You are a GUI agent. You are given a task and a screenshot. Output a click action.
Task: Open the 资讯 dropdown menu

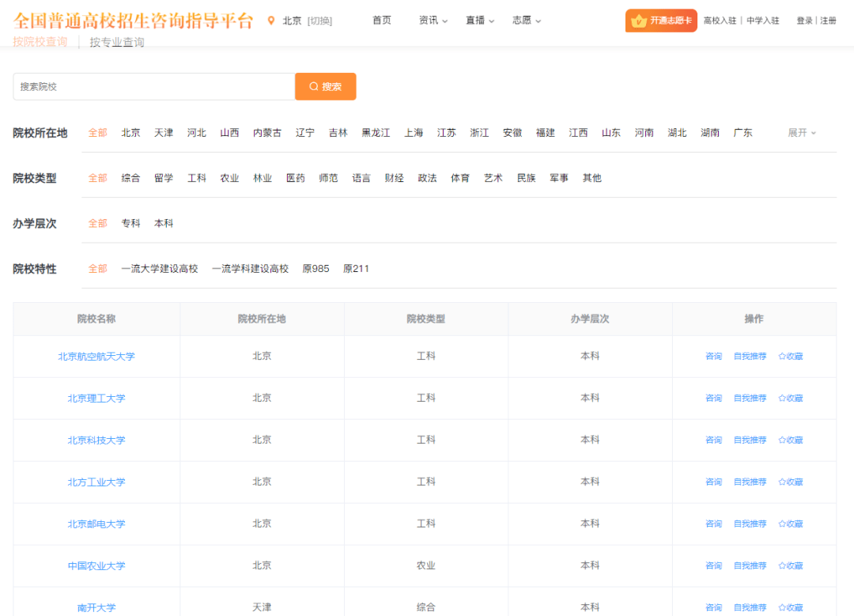click(x=429, y=21)
